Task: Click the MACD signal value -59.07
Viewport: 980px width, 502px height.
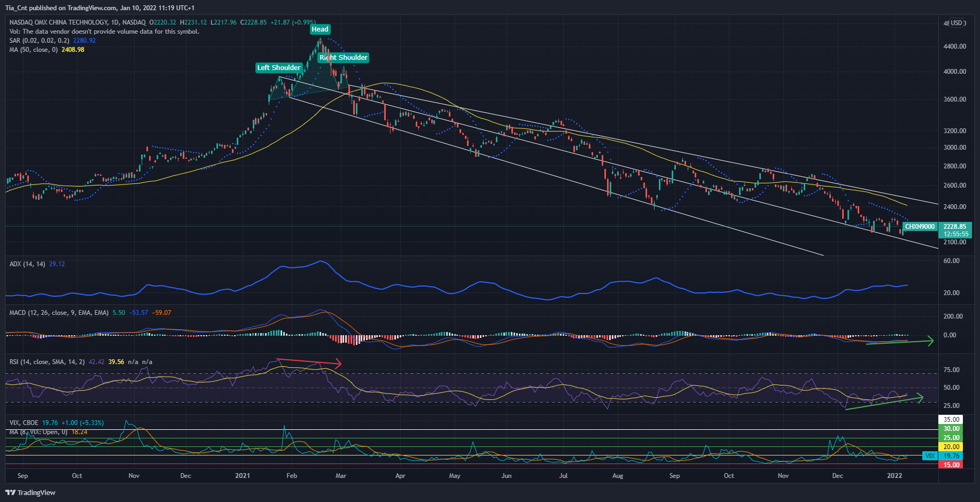Action: tap(161, 313)
